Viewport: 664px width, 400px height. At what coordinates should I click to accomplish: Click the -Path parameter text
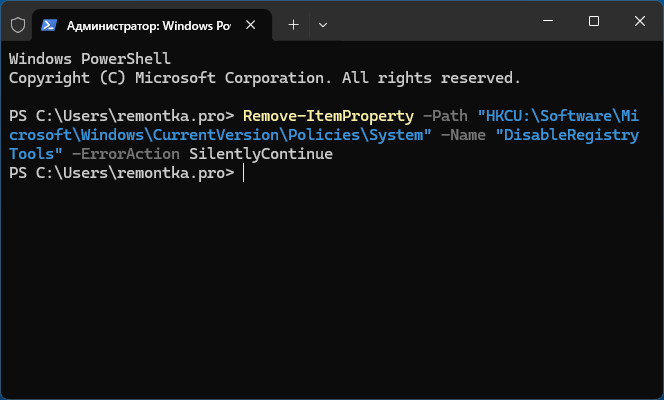pyautogui.click(x=445, y=116)
